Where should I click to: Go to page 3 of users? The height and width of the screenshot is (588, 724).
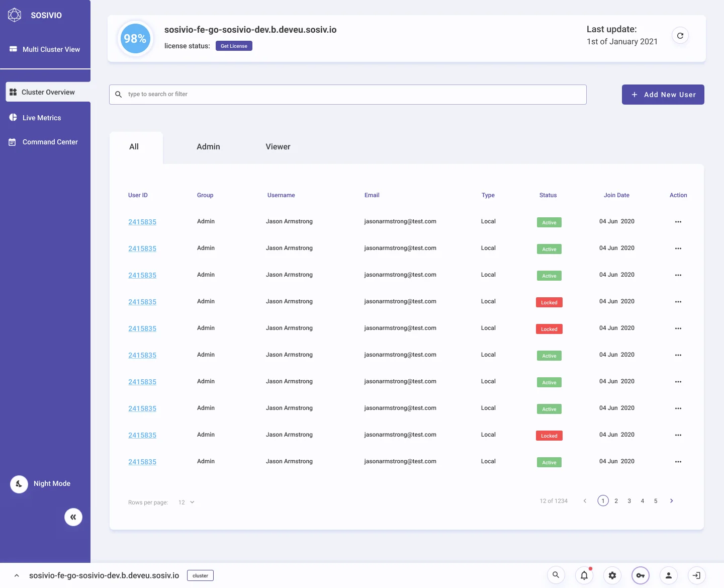629,501
